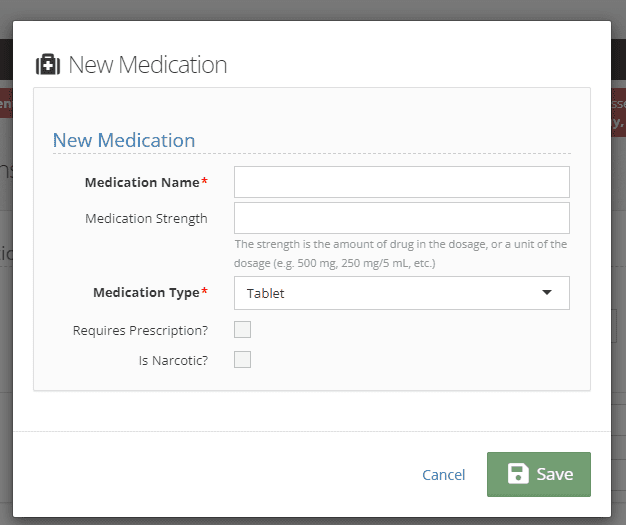Viewport: 626px width, 525px height.
Task: Click the strength help text about dosage
Action: coord(400,254)
